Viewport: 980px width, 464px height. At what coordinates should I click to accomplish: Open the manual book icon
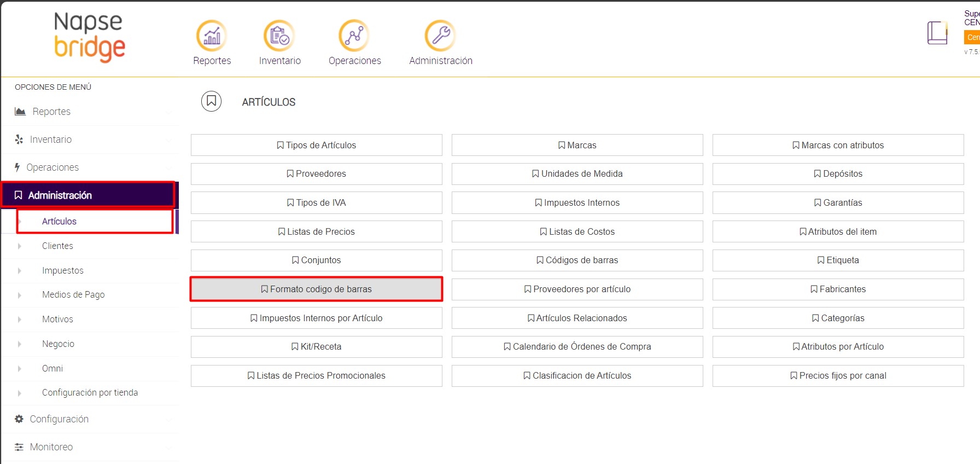(937, 33)
